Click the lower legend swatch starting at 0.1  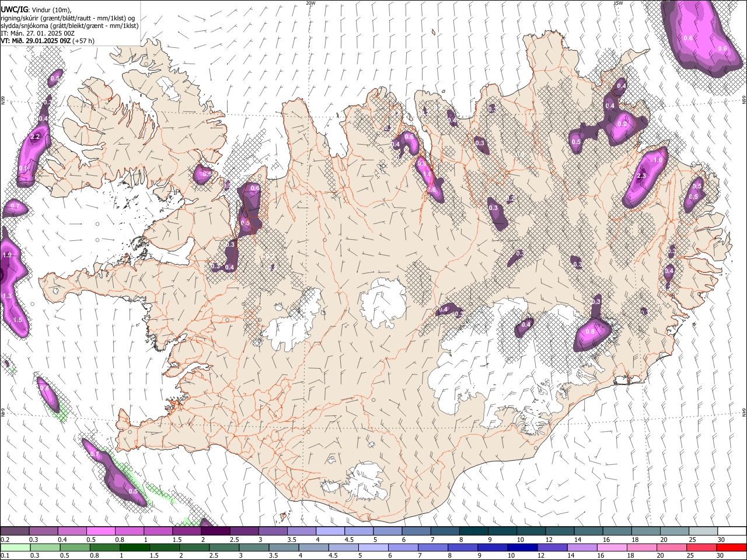[x=15, y=548]
